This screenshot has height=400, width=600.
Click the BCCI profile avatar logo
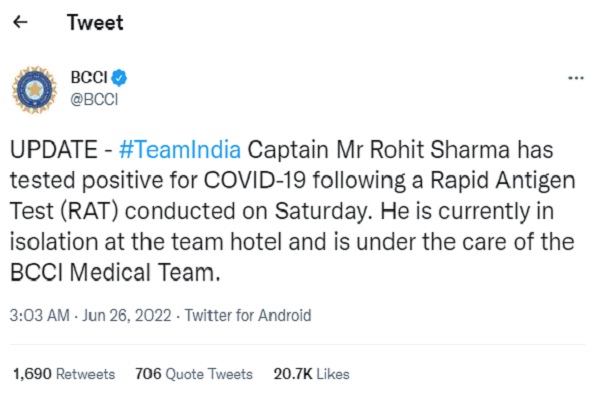click(35, 88)
